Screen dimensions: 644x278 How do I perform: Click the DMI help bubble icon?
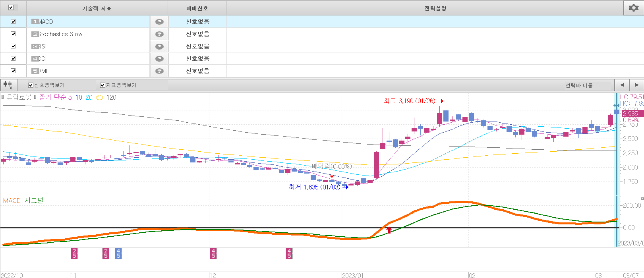point(159,71)
